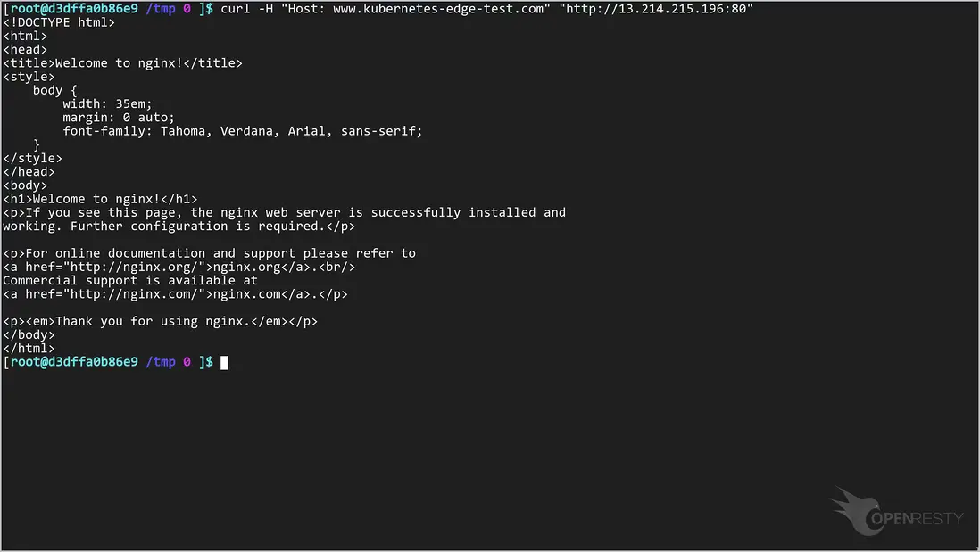The image size is (980, 552).
Task: Click the OpenResty bird logo watermark
Action: point(855,511)
